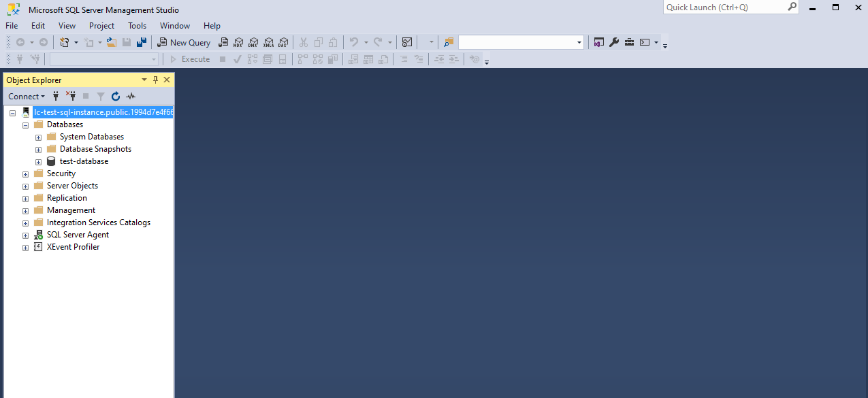Click the New Project toolbar icon

point(65,42)
